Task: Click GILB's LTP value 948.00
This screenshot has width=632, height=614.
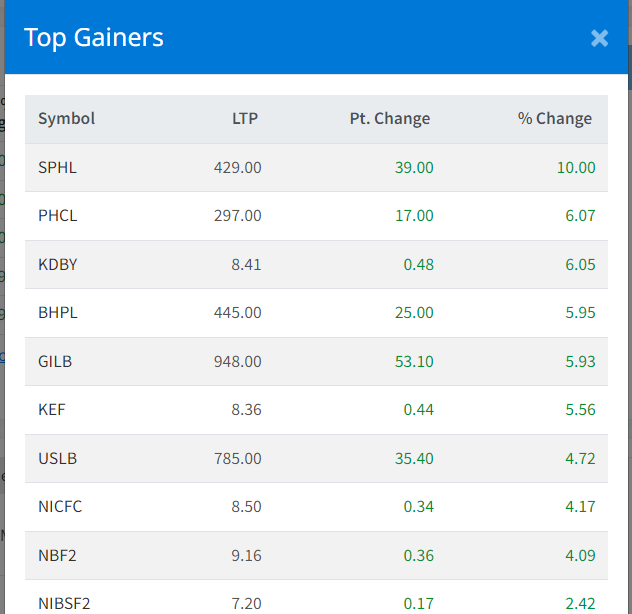Action: [237, 361]
